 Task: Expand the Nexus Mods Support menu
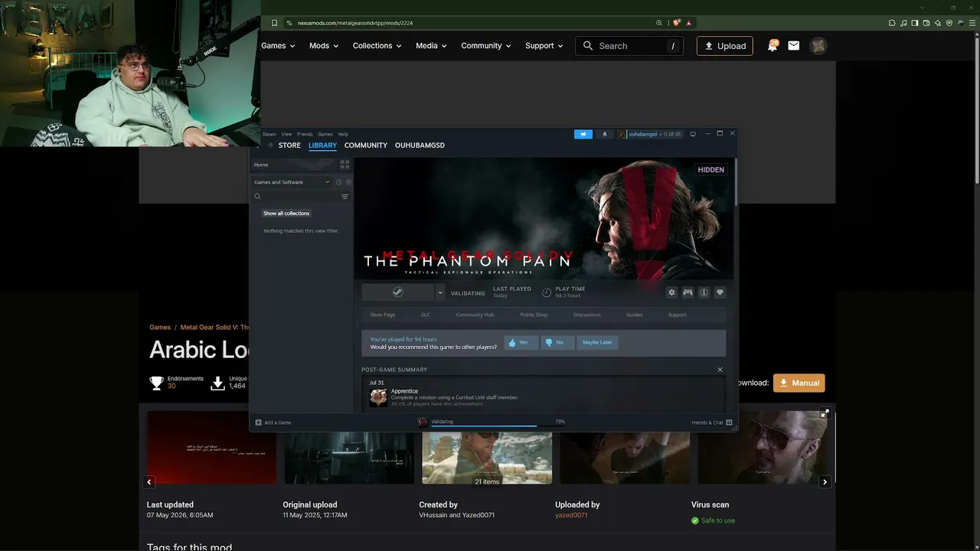pos(544,46)
